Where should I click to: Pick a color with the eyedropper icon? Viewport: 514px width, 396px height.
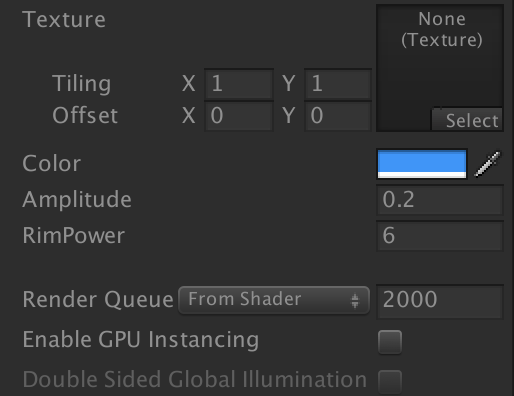pos(487,164)
